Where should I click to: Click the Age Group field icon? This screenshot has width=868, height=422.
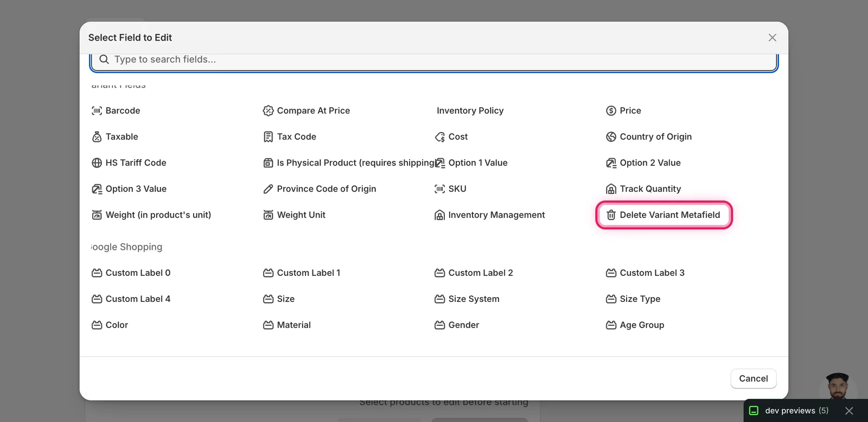[611, 325]
